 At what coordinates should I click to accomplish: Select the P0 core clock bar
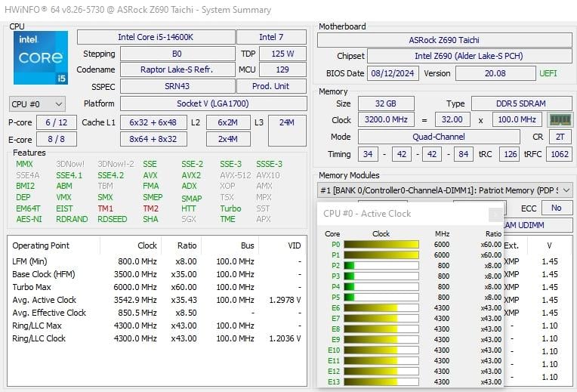coord(381,245)
